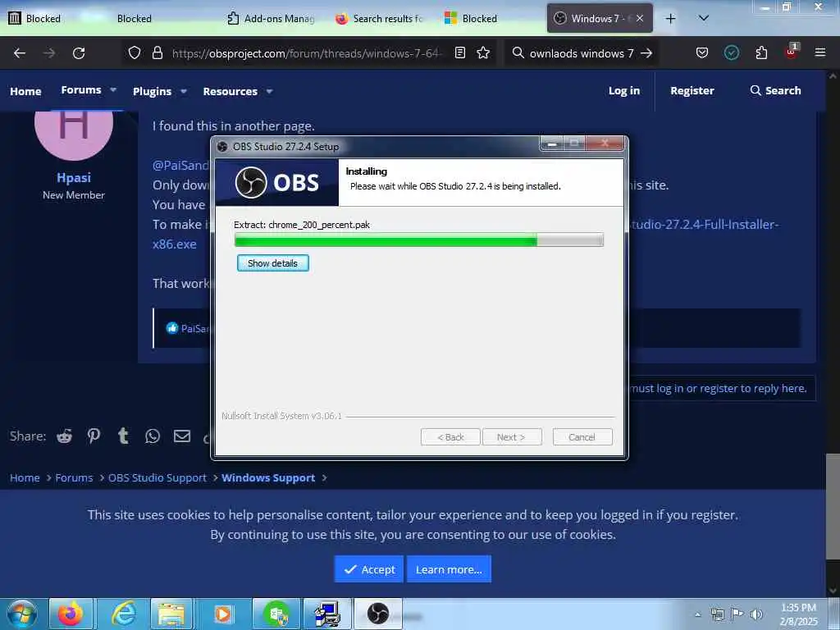This screenshot has height=630, width=840.
Task: Share the thread via WhatsApp
Action: [x=153, y=436]
